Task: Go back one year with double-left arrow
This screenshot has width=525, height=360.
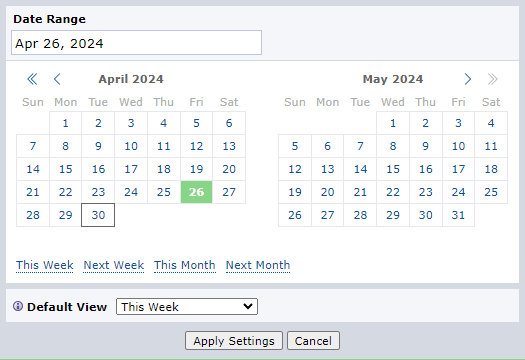Action: [x=32, y=79]
